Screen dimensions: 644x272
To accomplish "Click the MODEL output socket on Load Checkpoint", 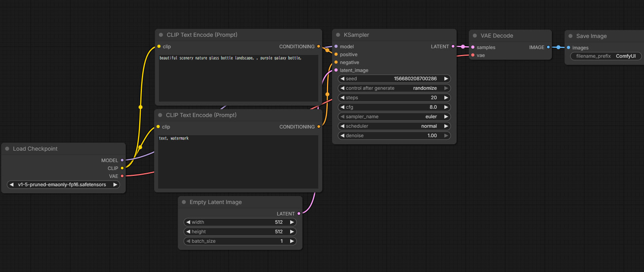I will (122, 160).
